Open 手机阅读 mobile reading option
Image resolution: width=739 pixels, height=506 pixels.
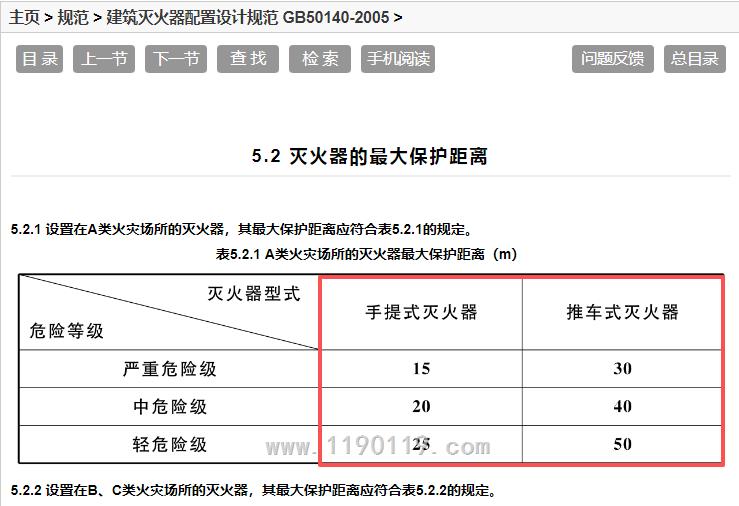point(398,59)
